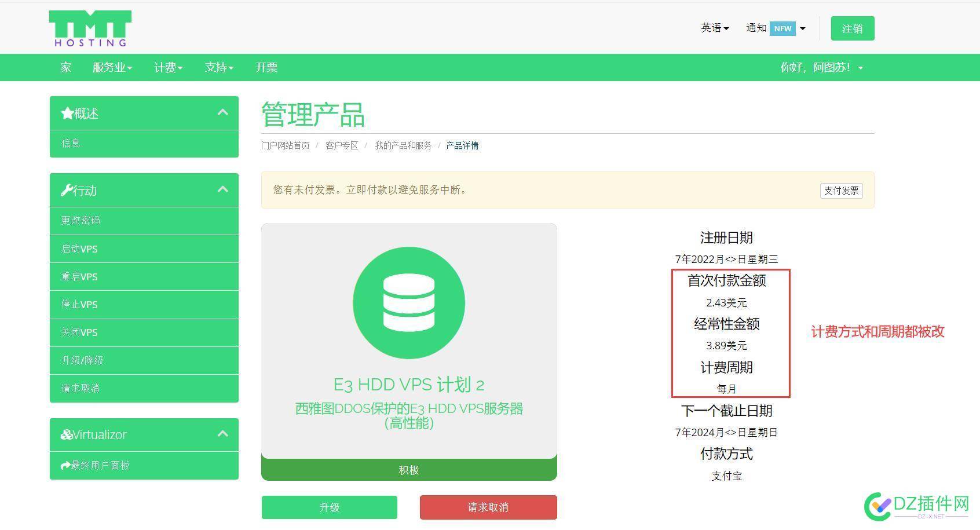Click the 下一个截止日期 label
The height and width of the screenshot is (530, 980).
point(726,411)
